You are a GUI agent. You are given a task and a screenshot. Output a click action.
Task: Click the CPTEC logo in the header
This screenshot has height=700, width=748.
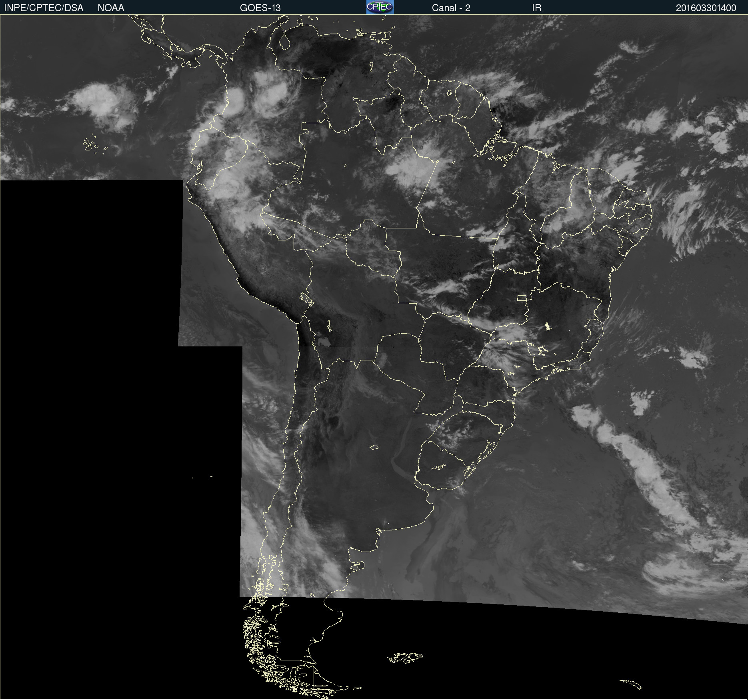coord(380,7)
